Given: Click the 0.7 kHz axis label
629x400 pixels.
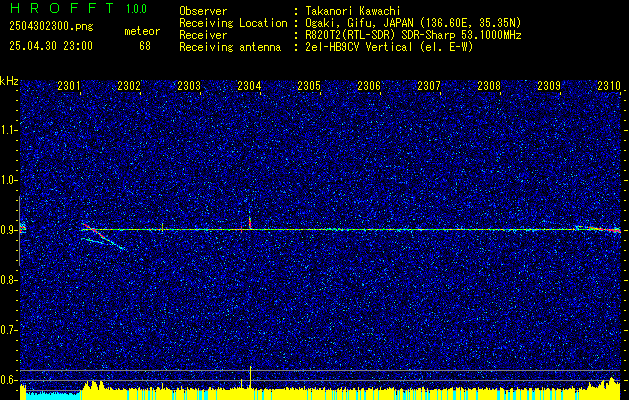Looking at the screenshot, I should point(9,330).
